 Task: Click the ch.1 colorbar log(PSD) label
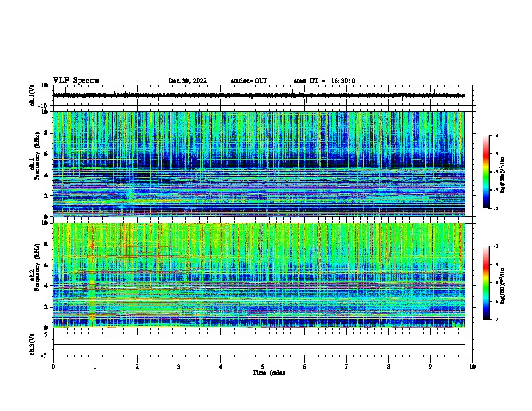502,175
